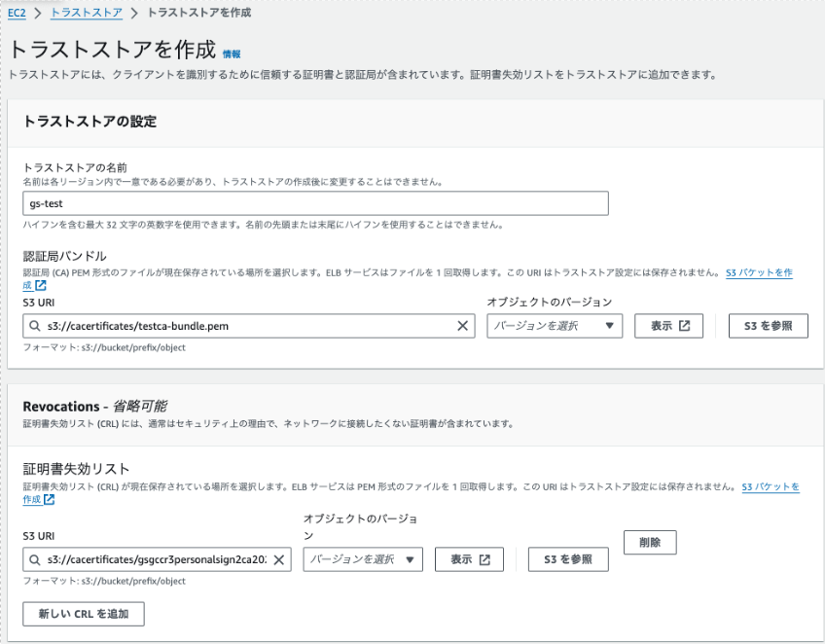Click the トラストストアの名前 field with gs-test
The width and height of the screenshot is (825, 644).
[x=315, y=202]
